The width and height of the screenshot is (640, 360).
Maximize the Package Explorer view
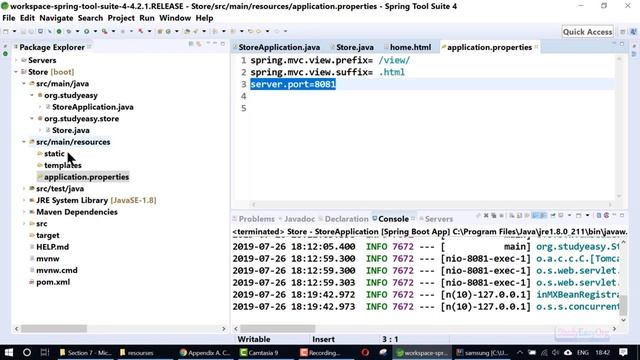coord(222,44)
